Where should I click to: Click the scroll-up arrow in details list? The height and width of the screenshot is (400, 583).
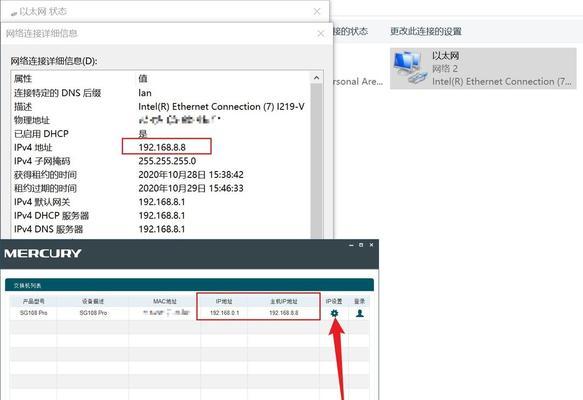pos(316,78)
